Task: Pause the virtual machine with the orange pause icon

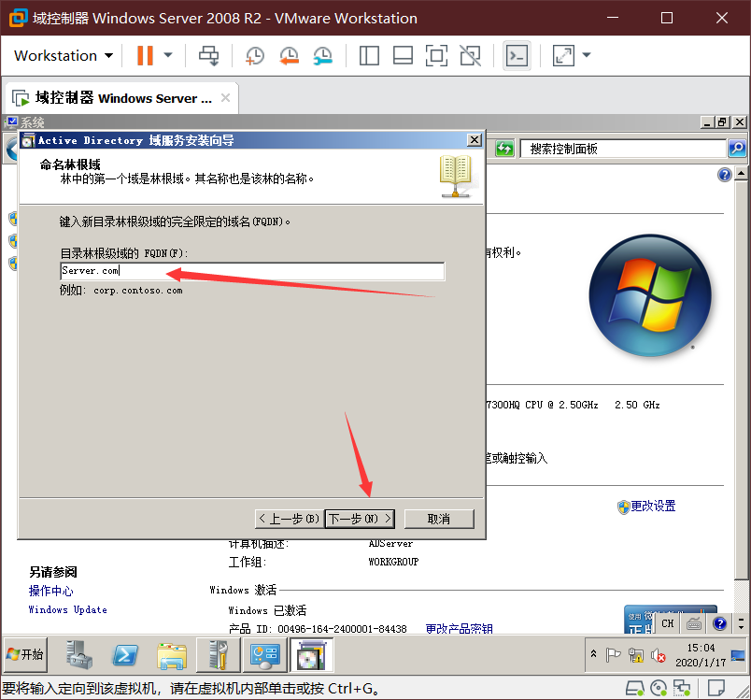Action: click(x=145, y=55)
